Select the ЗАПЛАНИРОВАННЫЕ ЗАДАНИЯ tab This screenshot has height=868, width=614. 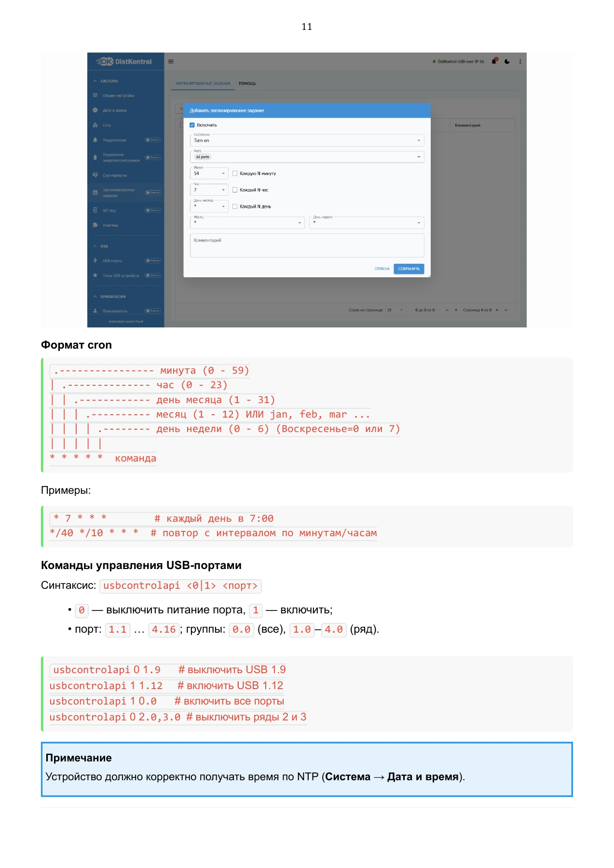[203, 83]
